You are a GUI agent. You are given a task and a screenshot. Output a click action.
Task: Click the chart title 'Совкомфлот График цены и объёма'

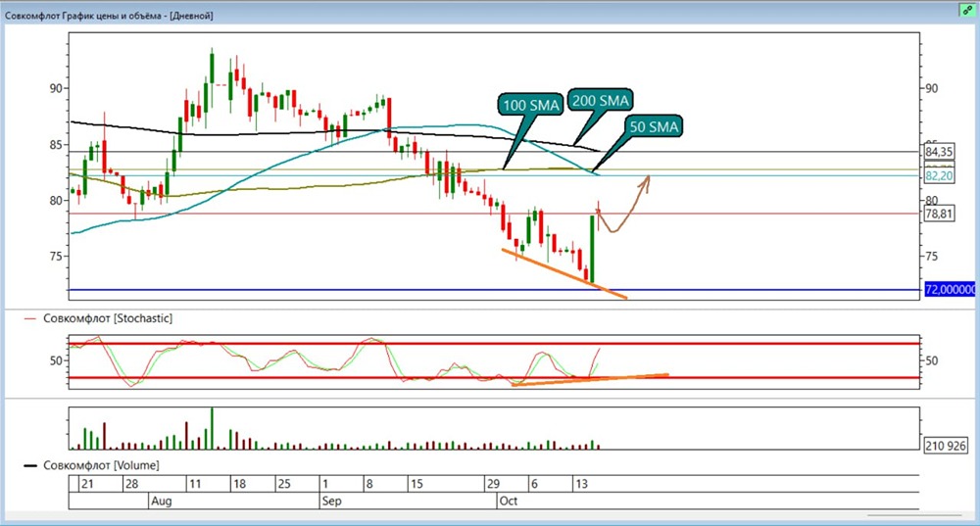(x=85, y=16)
